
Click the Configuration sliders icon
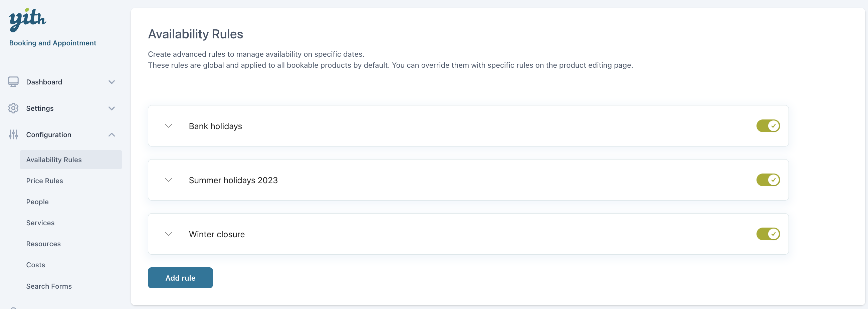(13, 134)
